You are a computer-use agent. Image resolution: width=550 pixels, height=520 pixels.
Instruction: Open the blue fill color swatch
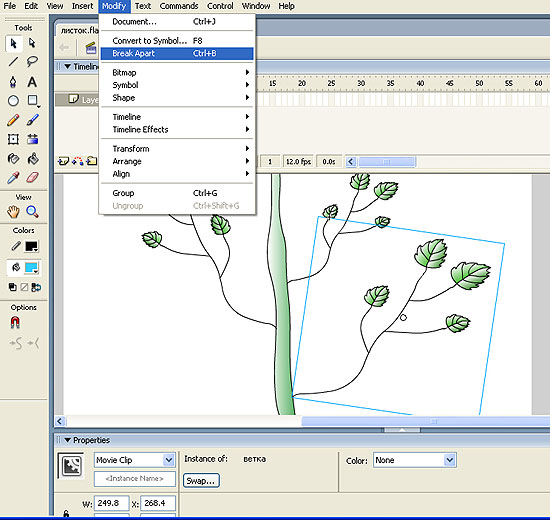coord(32,268)
